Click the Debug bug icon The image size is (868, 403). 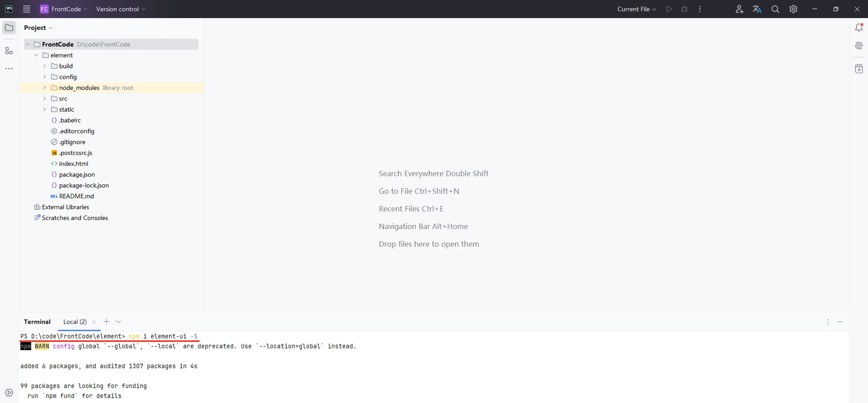click(684, 9)
